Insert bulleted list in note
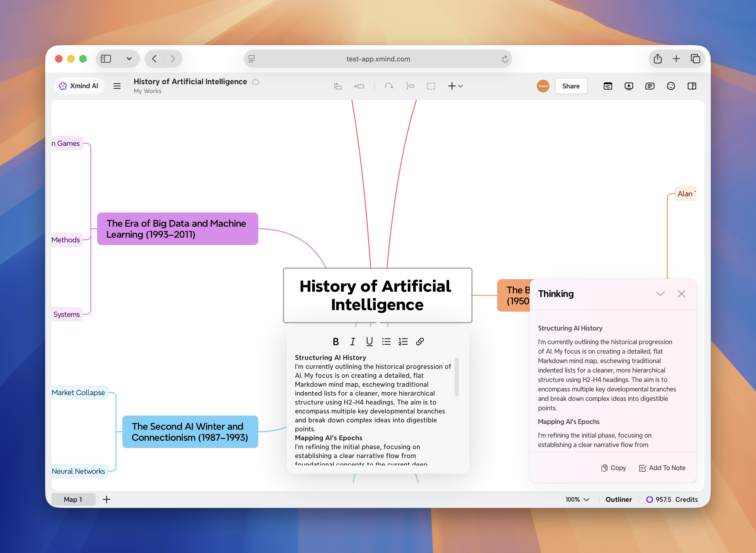Viewport: 756px width, 553px height. coord(386,342)
